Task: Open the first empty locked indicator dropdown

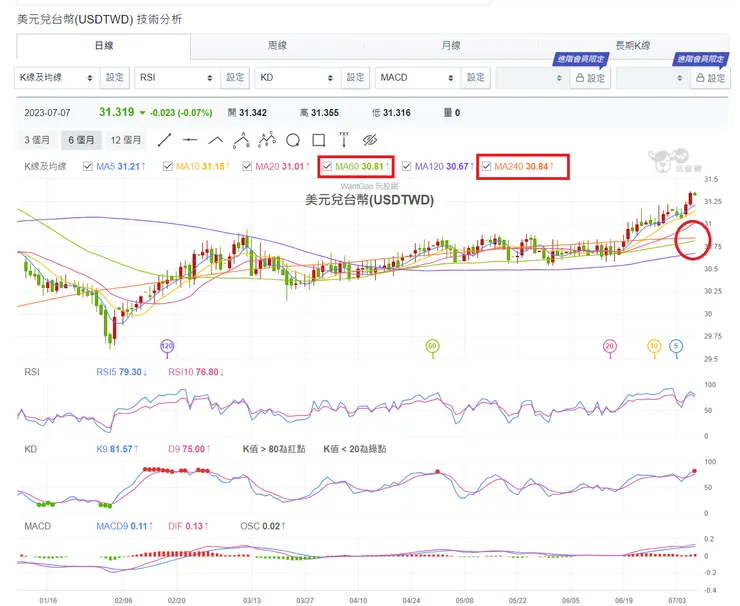Action: click(x=533, y=78)
